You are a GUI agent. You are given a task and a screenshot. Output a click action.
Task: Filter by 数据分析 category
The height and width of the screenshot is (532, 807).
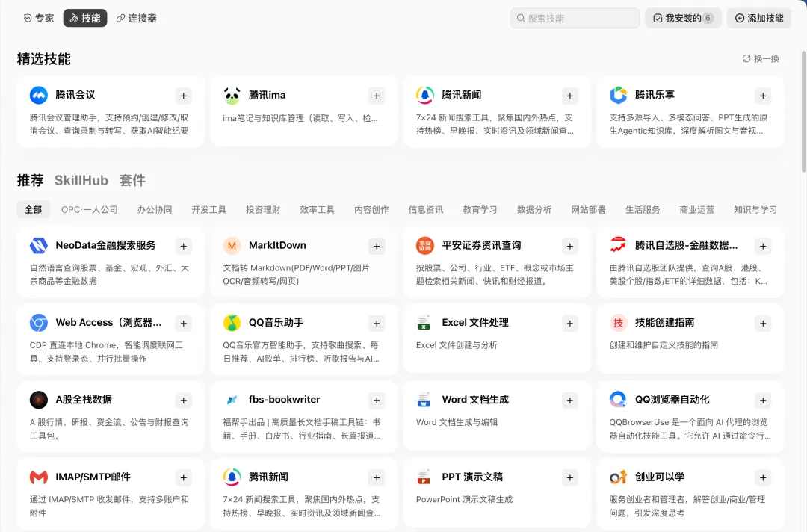click(x=534, y=209)
